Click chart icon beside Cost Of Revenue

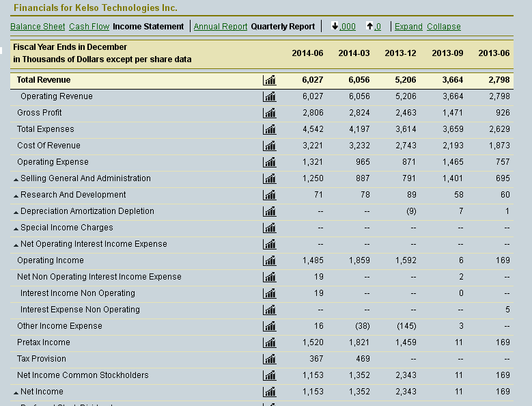[x=270, y=146]
